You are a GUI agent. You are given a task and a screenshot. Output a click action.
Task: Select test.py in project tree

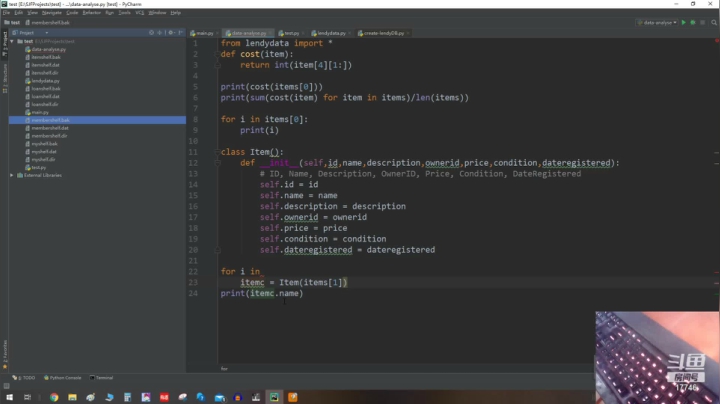coord(39,168)
